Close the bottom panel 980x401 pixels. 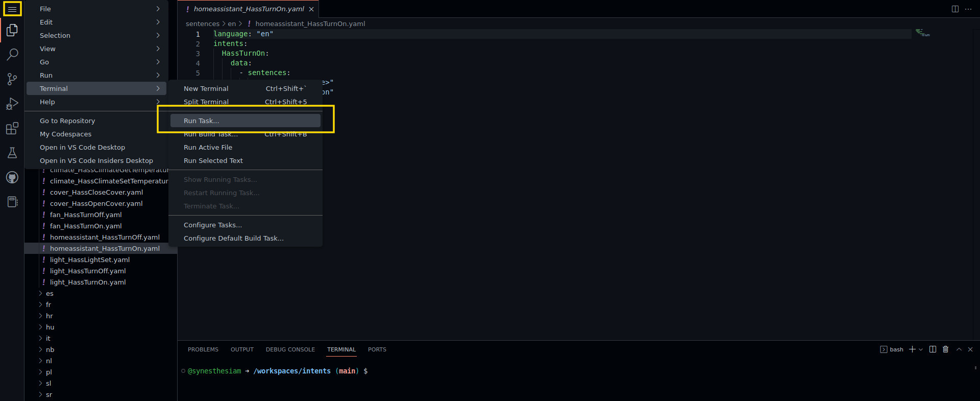(x=970, y=349)
